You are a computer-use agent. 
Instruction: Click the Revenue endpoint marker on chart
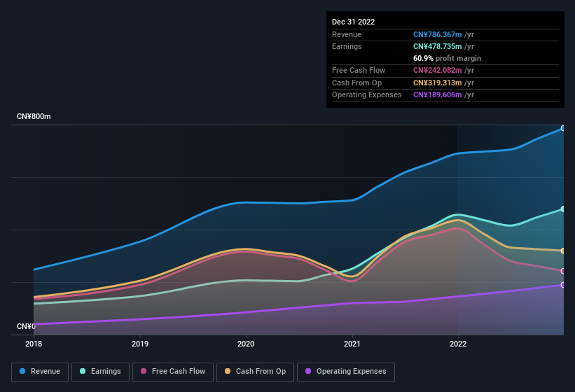click(x=563, y=128)
